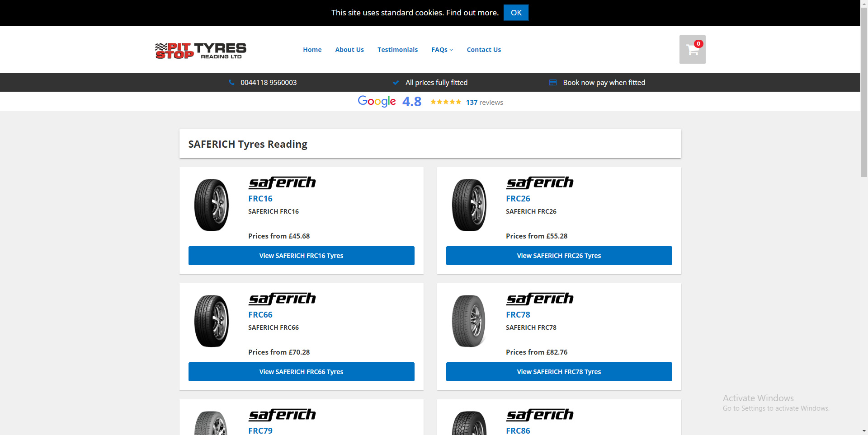This screenshot has width=868, height=435.
Task: Click the phone icon beside 0044118 9560003
Action: click(232, 82)
